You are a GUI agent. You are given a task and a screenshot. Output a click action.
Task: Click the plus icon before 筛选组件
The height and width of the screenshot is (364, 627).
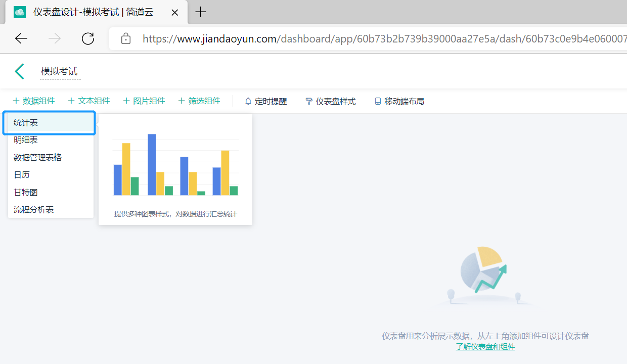pyautogui.click(x=182, y=101)
